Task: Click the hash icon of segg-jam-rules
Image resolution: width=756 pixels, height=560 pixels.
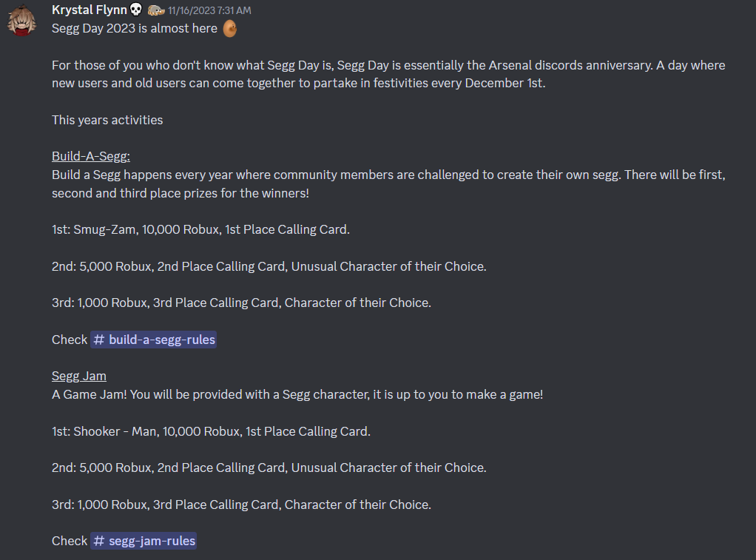Action: click(x=99, y=541)
